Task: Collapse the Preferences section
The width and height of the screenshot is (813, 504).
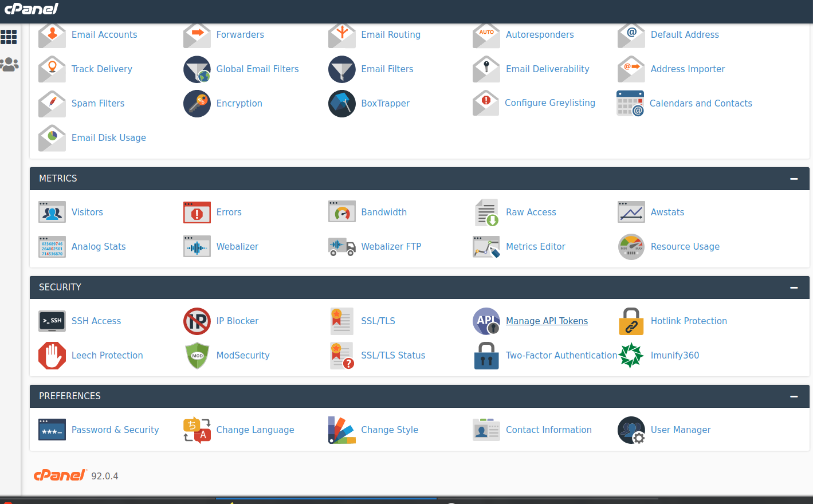Action: point(794,396)
